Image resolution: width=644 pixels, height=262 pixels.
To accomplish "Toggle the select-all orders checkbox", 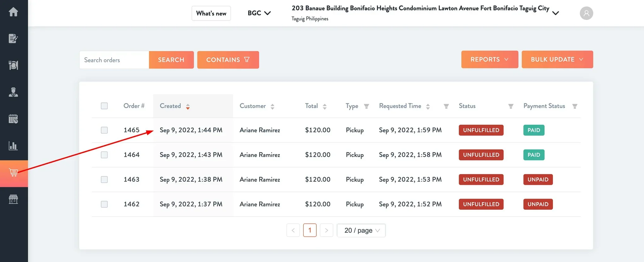I will 104,106.
